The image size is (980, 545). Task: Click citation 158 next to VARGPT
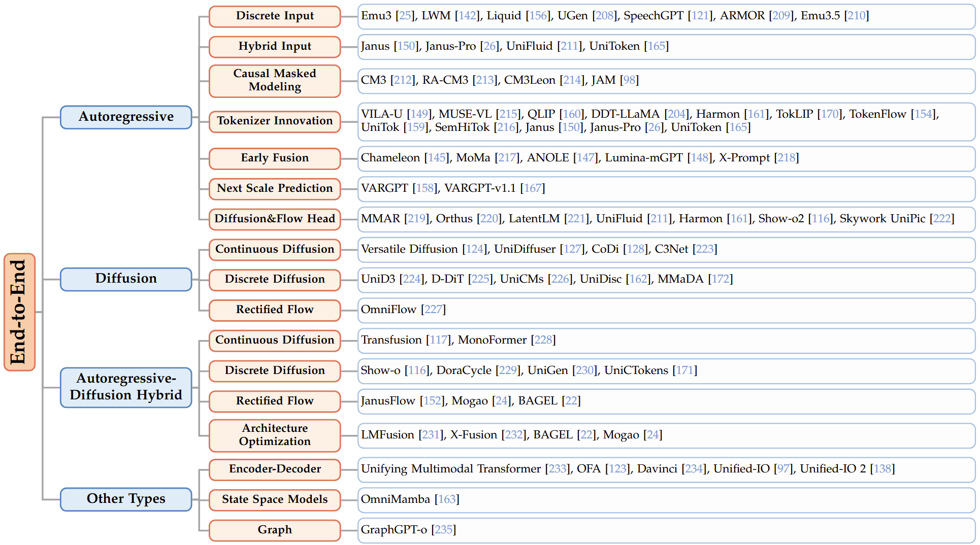click(425, 188)
